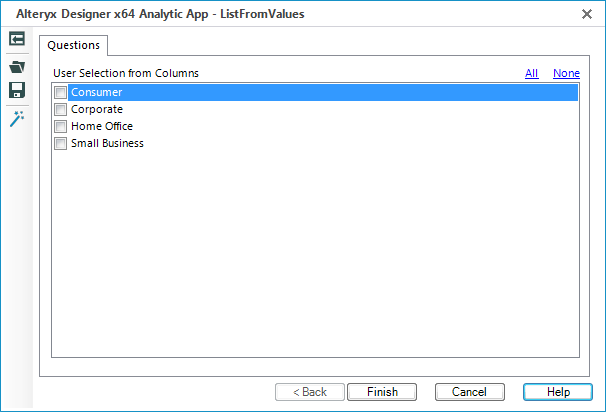Click the Finish button
Image resolution: width=606 pixels, height=412 pixels.
pyautogui.click(x=382, y=392)
